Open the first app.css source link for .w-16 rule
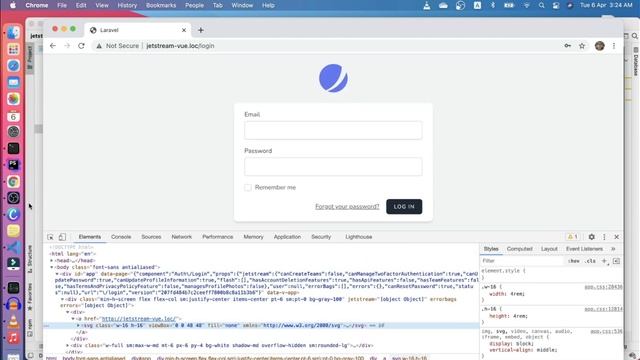This screenshot has height=360, width=640. 603,287
